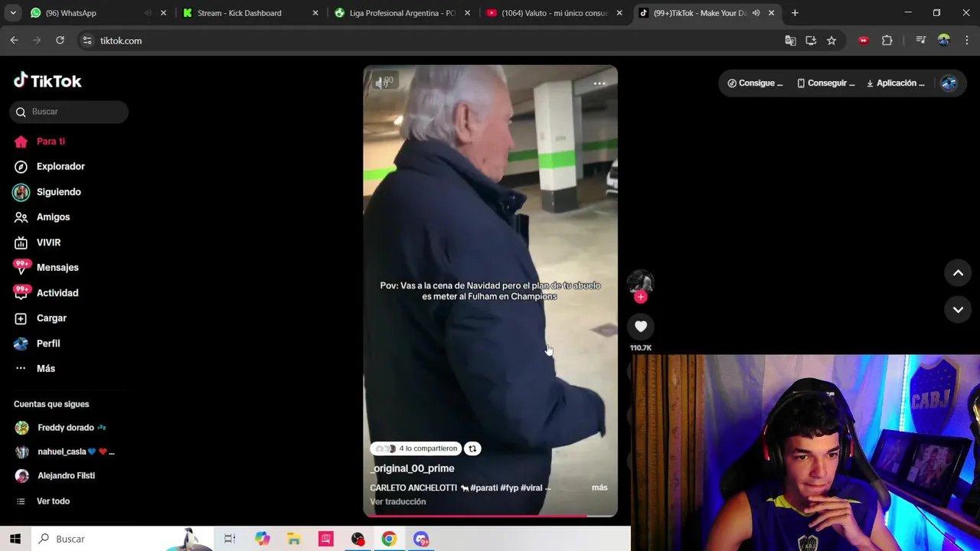Click the repost icon next to shares pill
This screenshot has width=980, height=551.
click(472, 448)
